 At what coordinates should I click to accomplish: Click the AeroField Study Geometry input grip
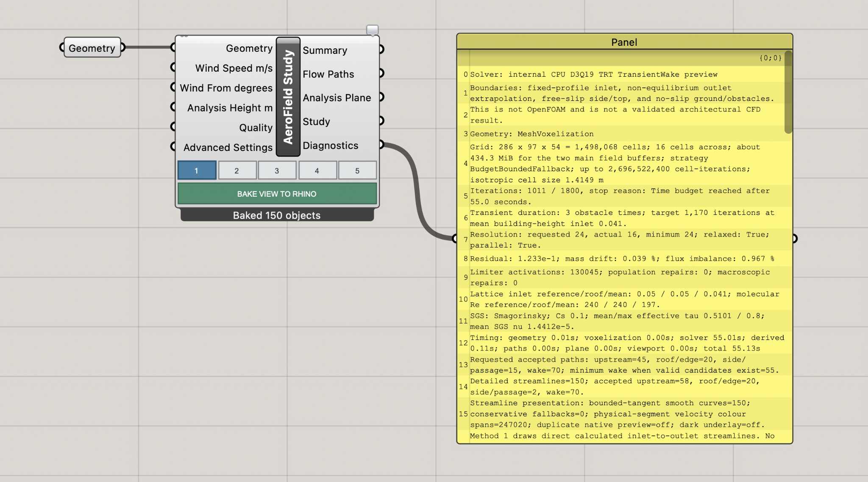[173, 47]
